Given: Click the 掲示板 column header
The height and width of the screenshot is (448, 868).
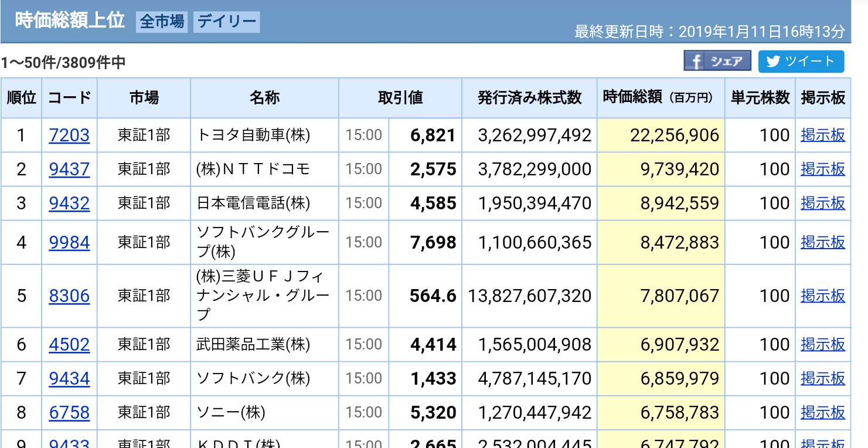Looking at the screenshot, I should click(823, 97).
